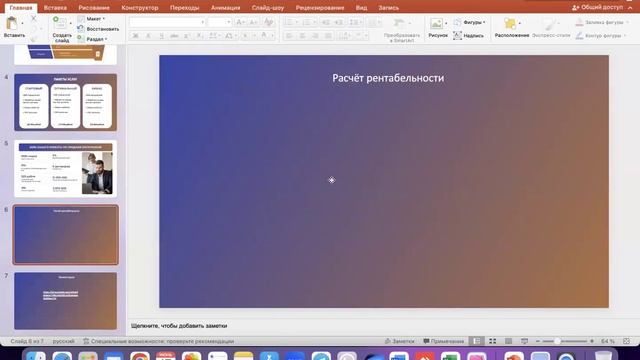
Task: Open the Фигуры shapes dropdown
Action: 469,22
